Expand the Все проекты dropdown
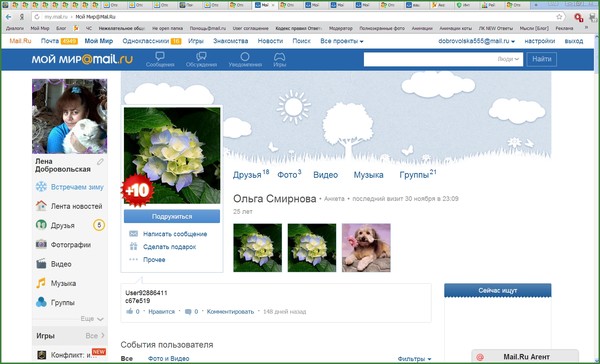 (x=342, y=41)
